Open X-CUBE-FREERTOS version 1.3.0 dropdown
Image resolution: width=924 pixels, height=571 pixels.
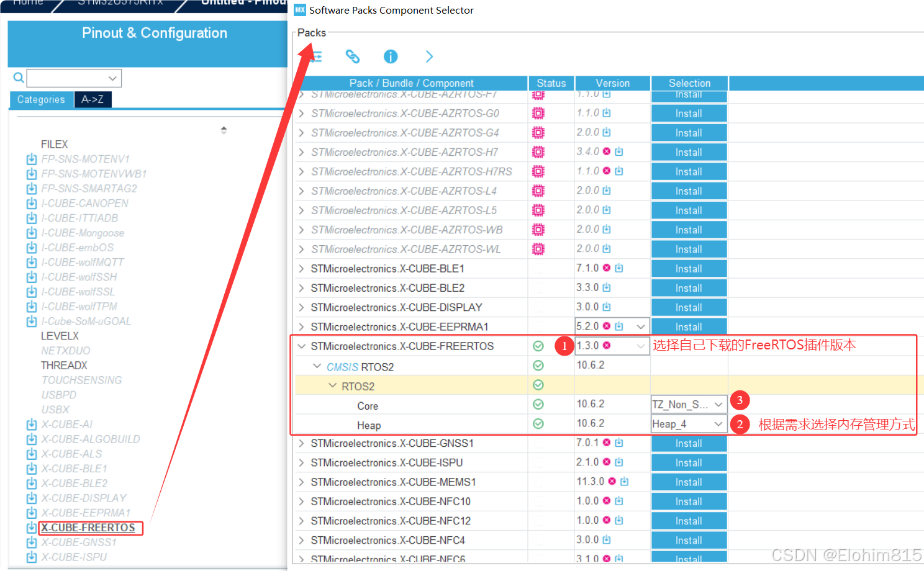pyautogui.click(x=640, y=346)
